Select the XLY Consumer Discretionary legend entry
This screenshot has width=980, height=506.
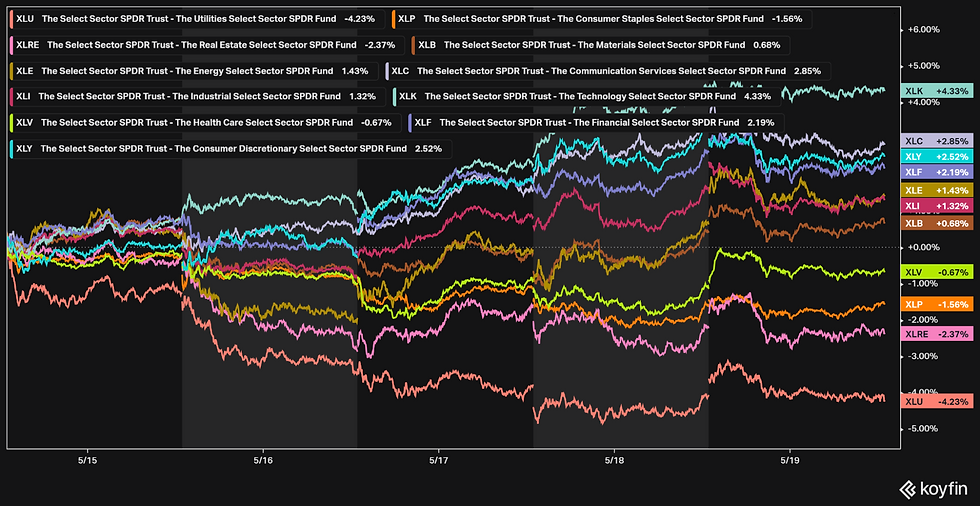point(231,149)
